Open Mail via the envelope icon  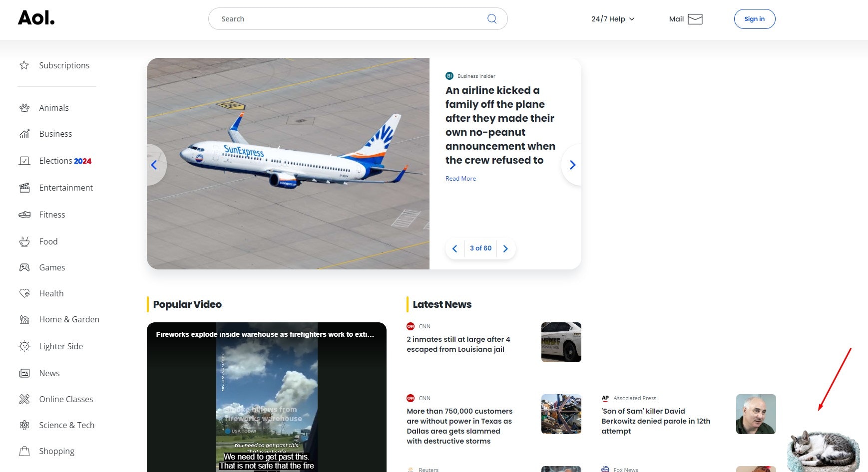click(x=695, y=19)
